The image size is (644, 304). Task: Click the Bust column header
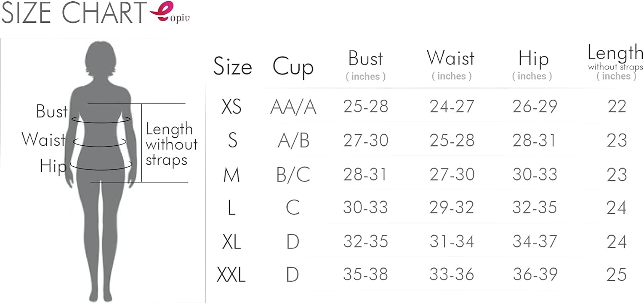[x=365, y=59]
